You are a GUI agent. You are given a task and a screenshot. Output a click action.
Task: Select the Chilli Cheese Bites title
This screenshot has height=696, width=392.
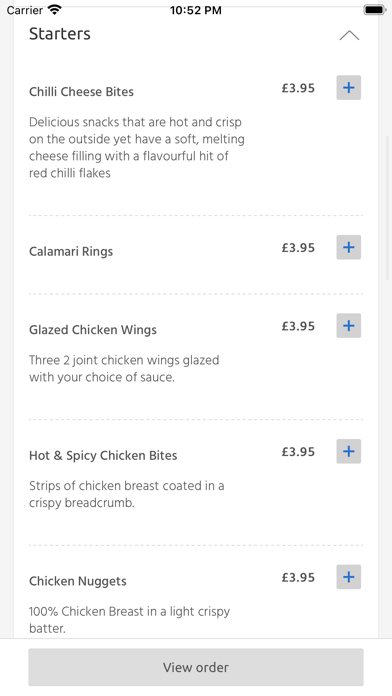tap(81, 91)
